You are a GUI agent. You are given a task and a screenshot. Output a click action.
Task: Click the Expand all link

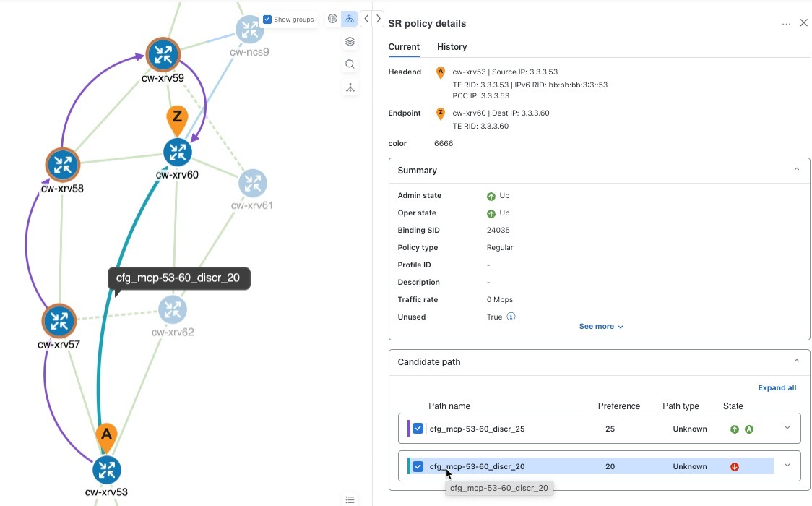pyautogui.click(x=777, y=387)
